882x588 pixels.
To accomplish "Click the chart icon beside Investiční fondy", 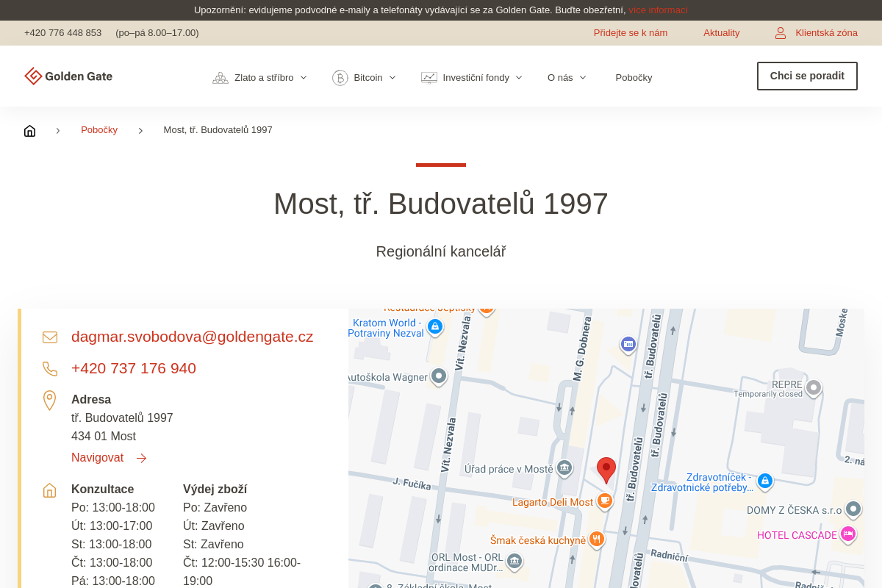I will pyautogui.click(x=429, y=78).
